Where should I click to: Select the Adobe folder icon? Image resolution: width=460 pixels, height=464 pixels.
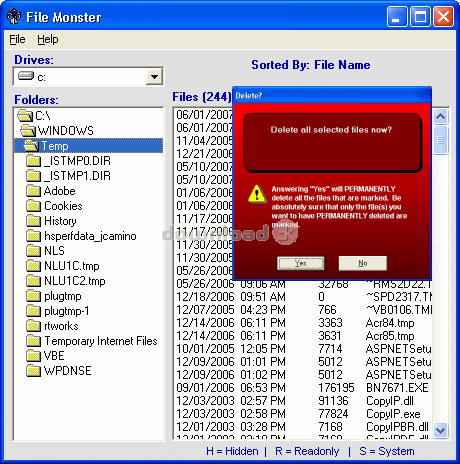coord(33,191)
